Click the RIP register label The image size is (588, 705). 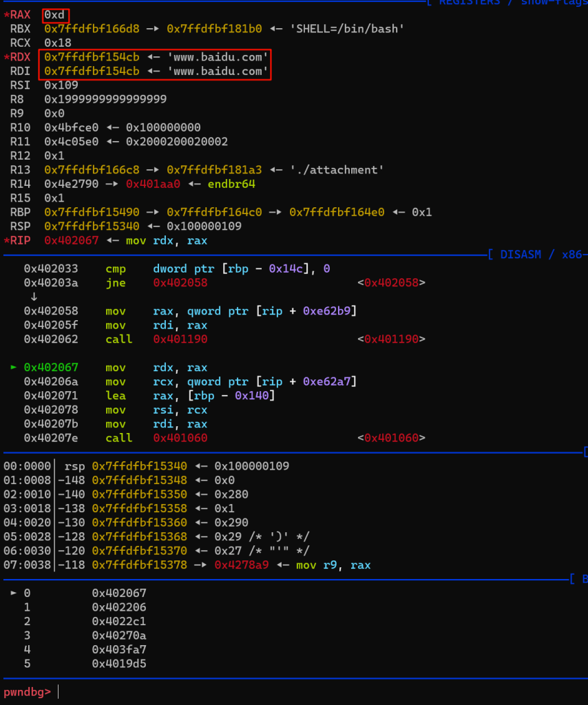[x=20, y=240]
